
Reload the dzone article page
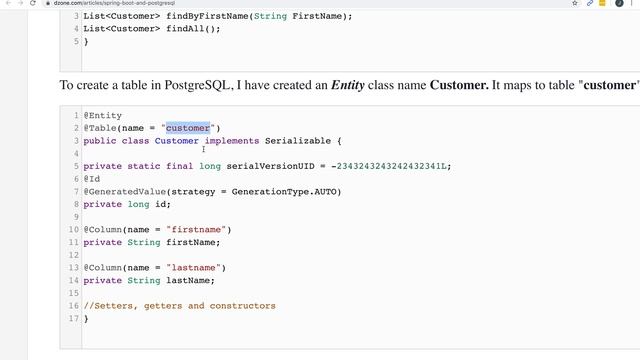pyautogui.click(x=33, y=3)
